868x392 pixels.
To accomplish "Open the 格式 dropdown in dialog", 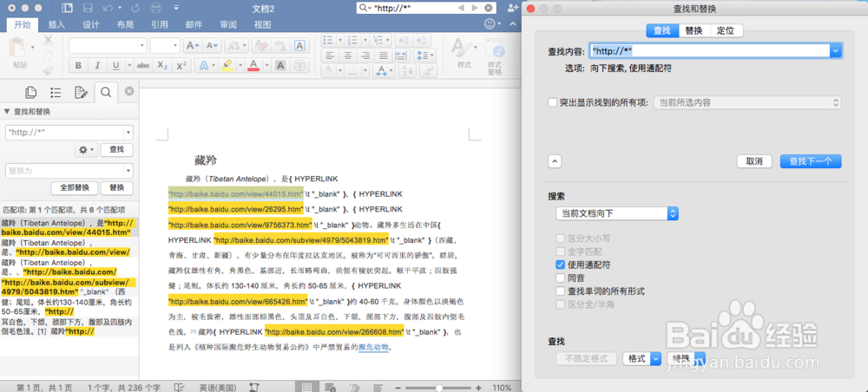I will click(642, 359).
